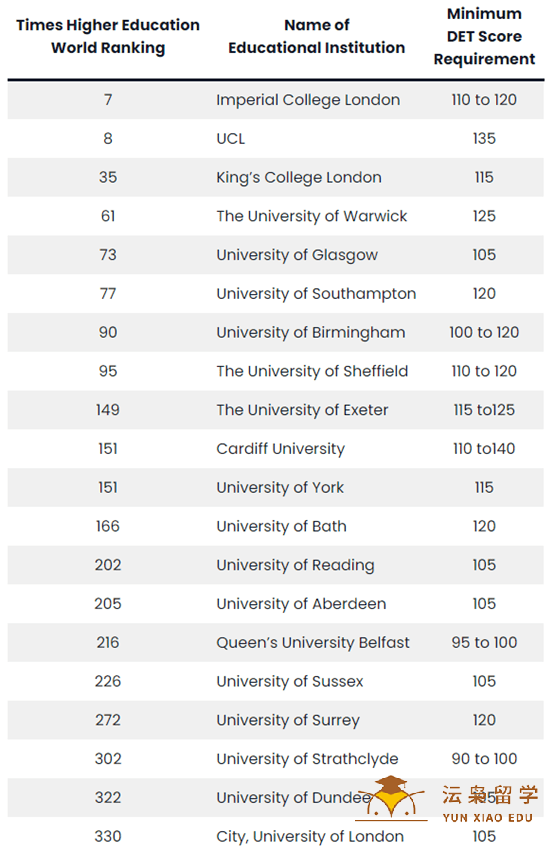Click Queen's University Belfast entry
The image size is (554, 852).
[x=313, y=642]
